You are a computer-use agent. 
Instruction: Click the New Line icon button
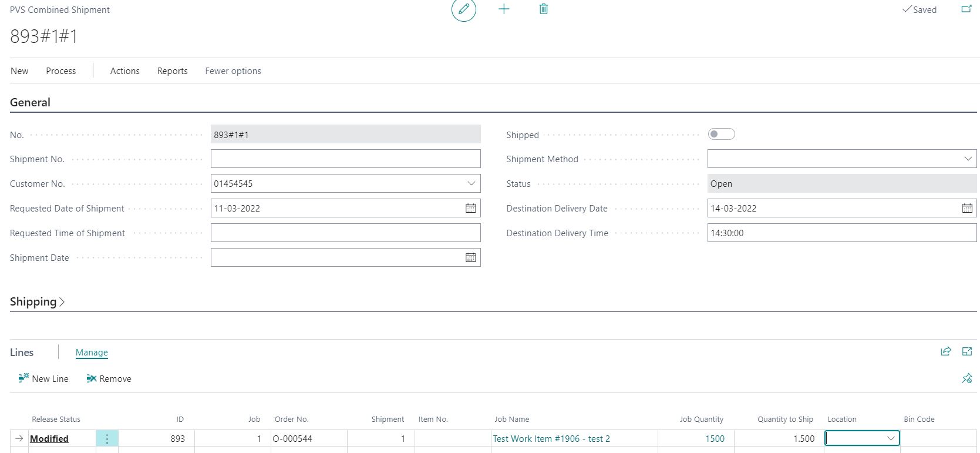coord(43,378)
